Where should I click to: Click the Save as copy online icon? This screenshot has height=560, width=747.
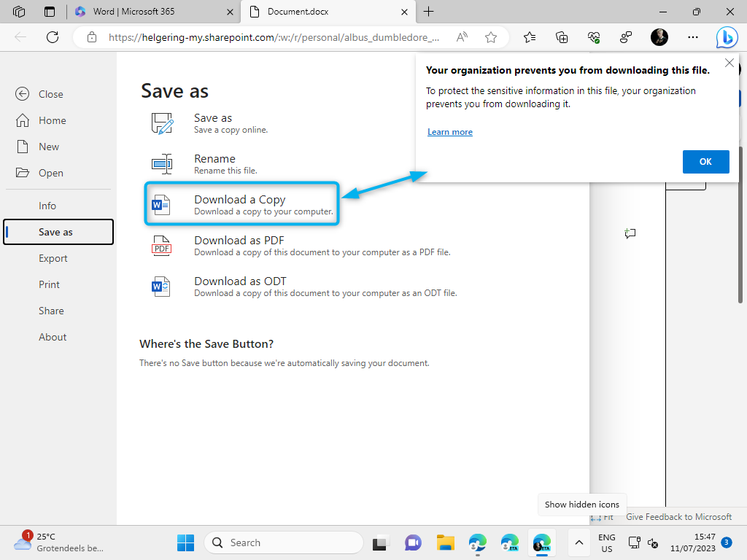click(x=161, y=123)
